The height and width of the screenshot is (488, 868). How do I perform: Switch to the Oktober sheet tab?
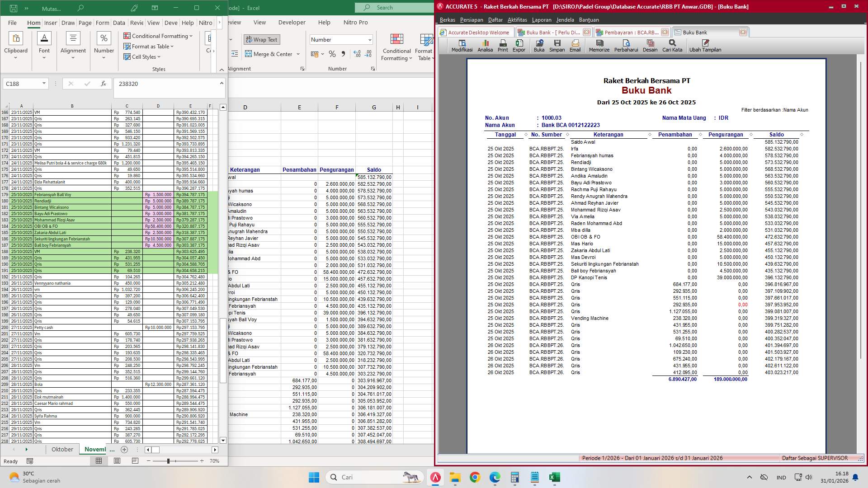(62, 449)
